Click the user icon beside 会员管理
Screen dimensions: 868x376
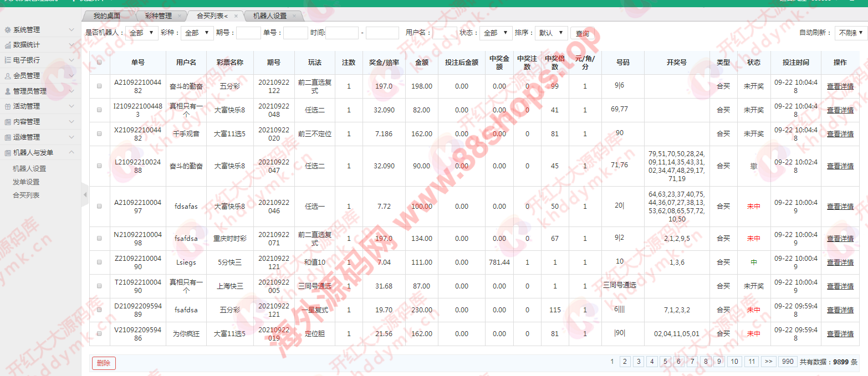pyautogui.click(x=8, y=76)
